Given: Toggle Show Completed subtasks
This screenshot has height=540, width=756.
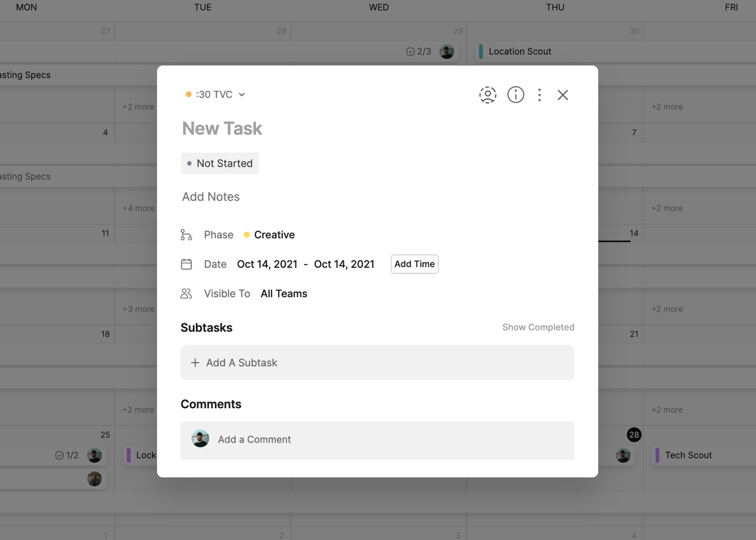Looking at the screenshot, I should 538,327.
